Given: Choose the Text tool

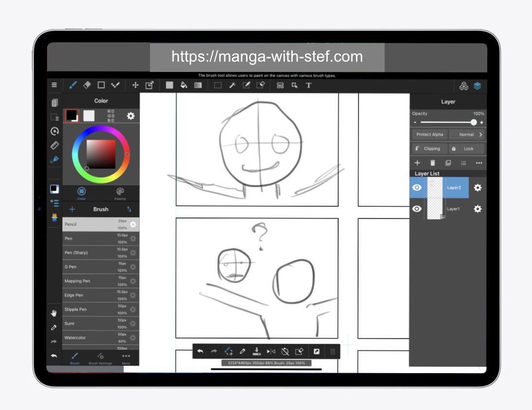Looking at the screenshot, I should 308,85.
